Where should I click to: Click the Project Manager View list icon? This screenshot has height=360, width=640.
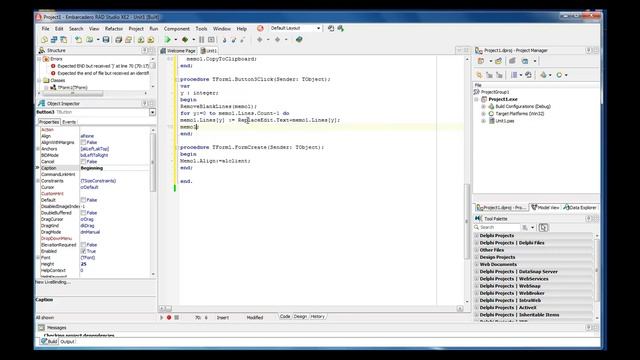(514, 75)
